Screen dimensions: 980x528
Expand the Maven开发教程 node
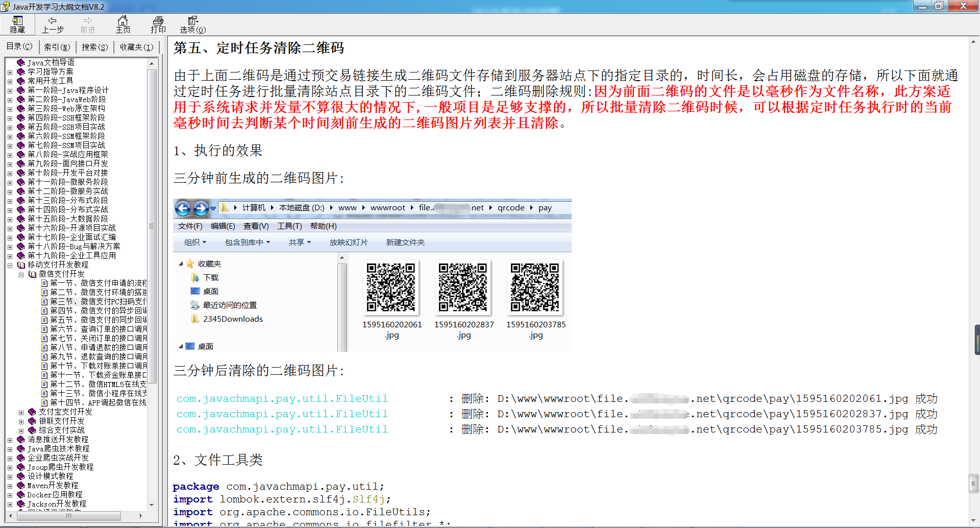click(10, 486)
